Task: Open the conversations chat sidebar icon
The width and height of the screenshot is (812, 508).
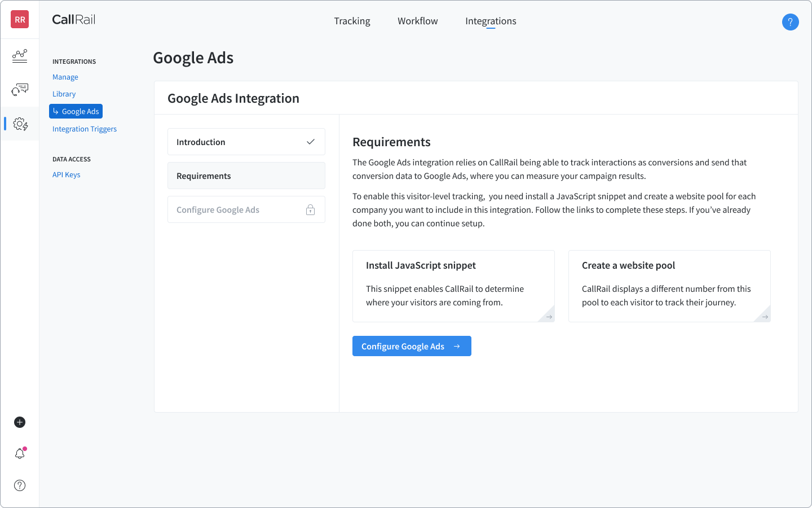Action: (20, 89)
